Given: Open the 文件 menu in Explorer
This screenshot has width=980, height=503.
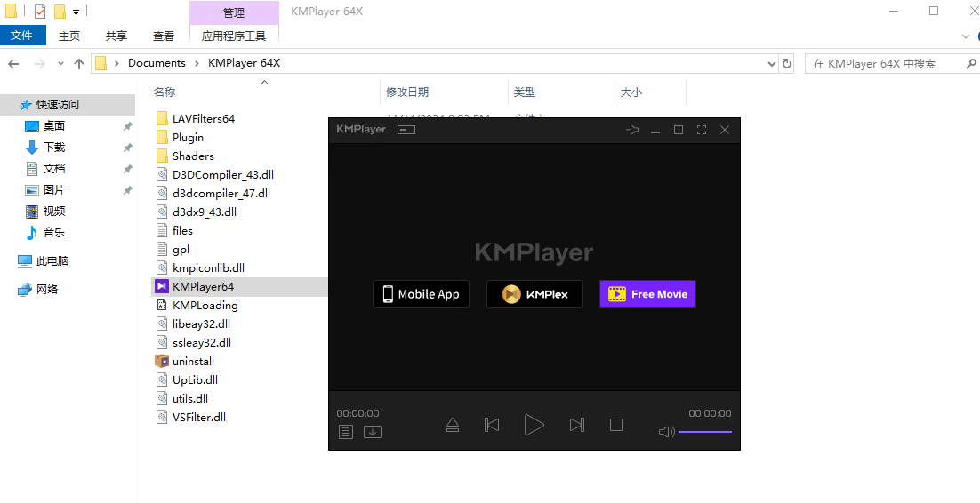Looking at the screenshot, I should click(22, 36).
